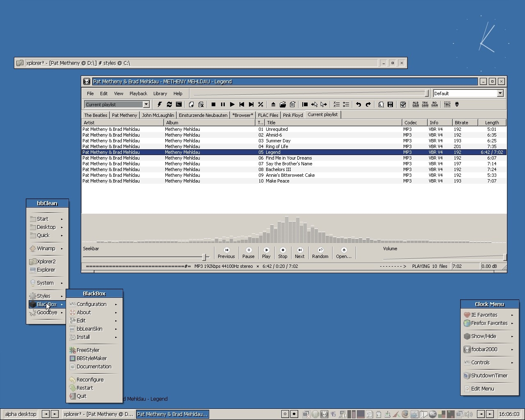525x420 pixels.
Task: Click the slider handle beside the Default dropdown
Action: coord(427,94)
